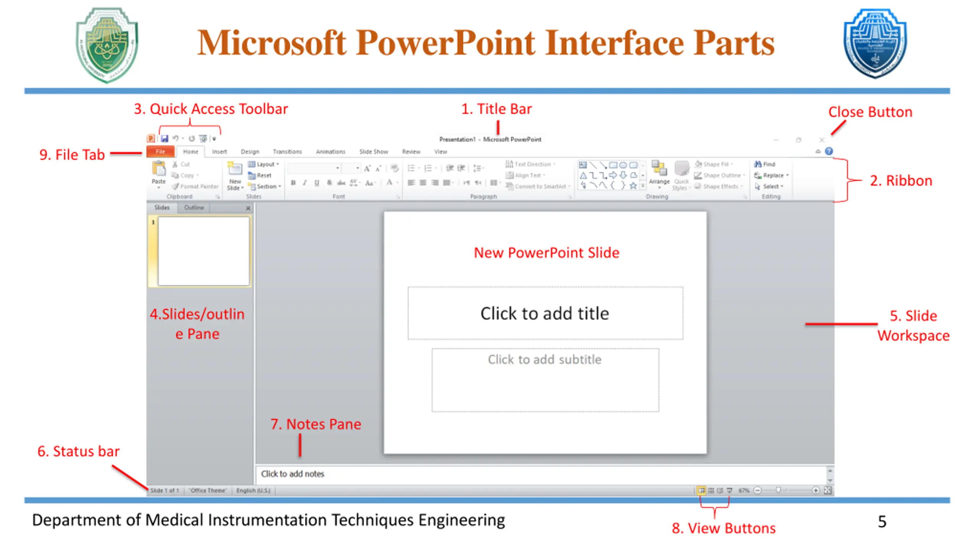
Task: Expand the shapes gallery More arrow
Action: click(x=643, y=186)
